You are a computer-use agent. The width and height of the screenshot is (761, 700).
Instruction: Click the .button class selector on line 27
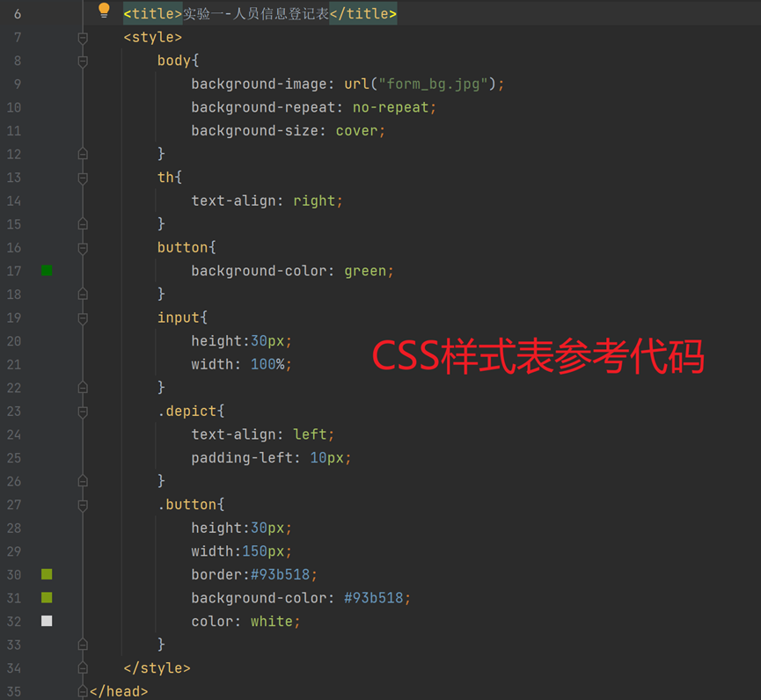point(187,505)
